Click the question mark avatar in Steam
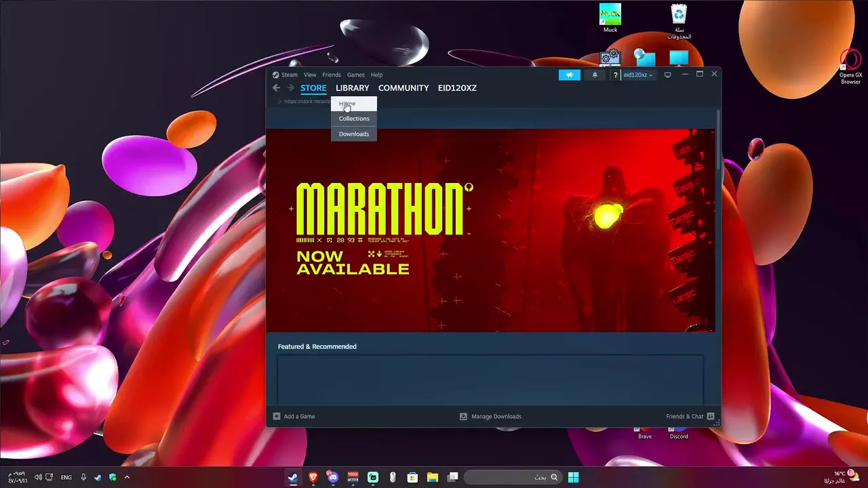Image resolution: width=868 pixels, height=488 pixels. point(616,75)
